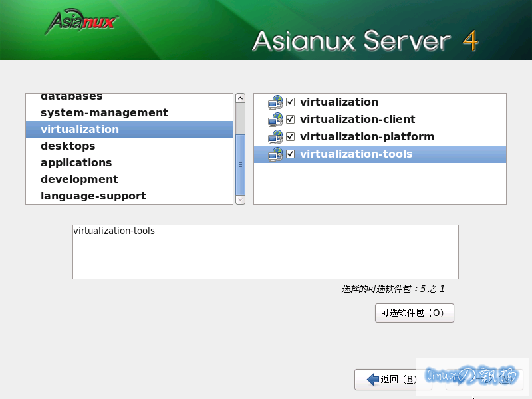Go back with the 返回 (B) button
The height and width of the screenshot is (399, 532).
pos(393,379)
